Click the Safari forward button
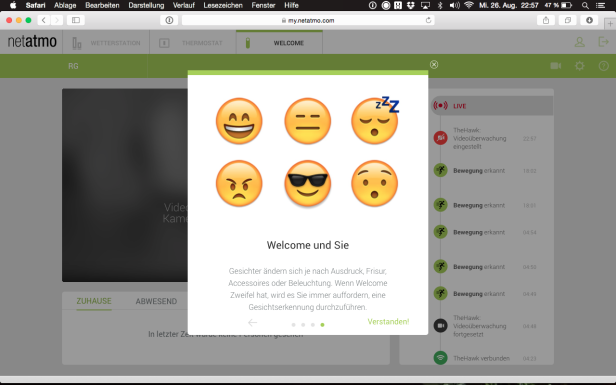 point(57,20)
